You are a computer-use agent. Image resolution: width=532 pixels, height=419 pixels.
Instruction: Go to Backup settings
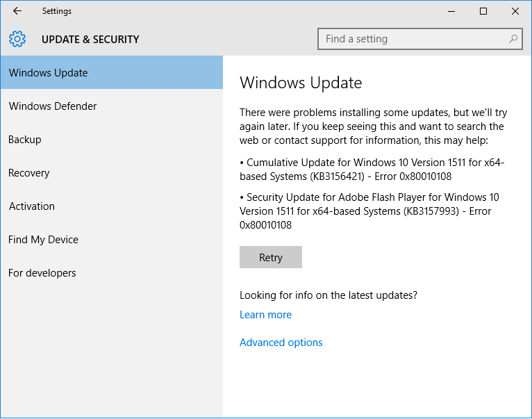tap(112, 139)
